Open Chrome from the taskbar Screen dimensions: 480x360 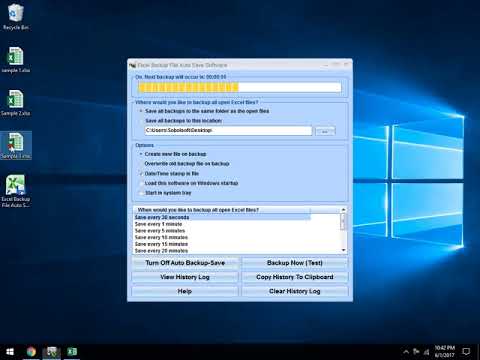pos(31,352)
